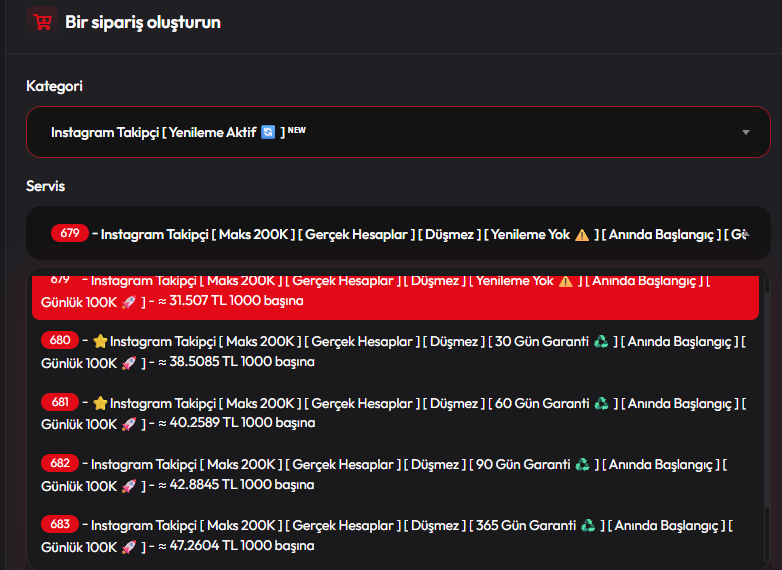Click the red shopping cart icon
The height and width of the screenshot is (570, 782).
(x=42, y=22)
